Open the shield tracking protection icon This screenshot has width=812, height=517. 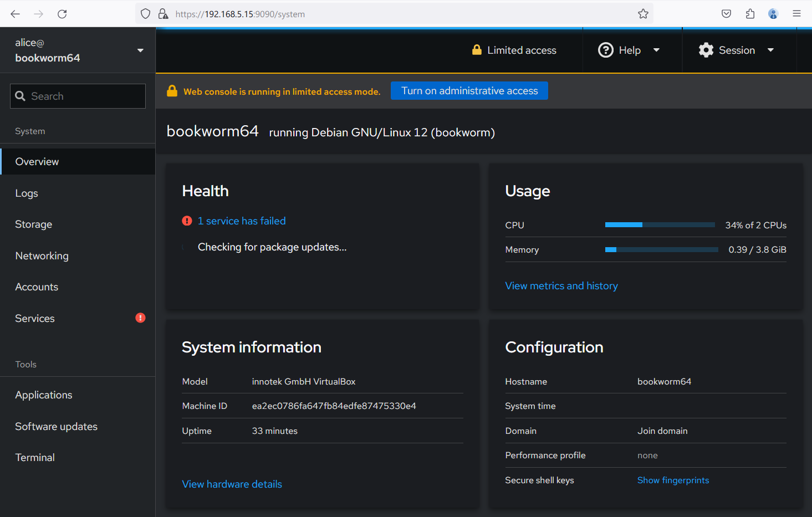click(145, 14)
